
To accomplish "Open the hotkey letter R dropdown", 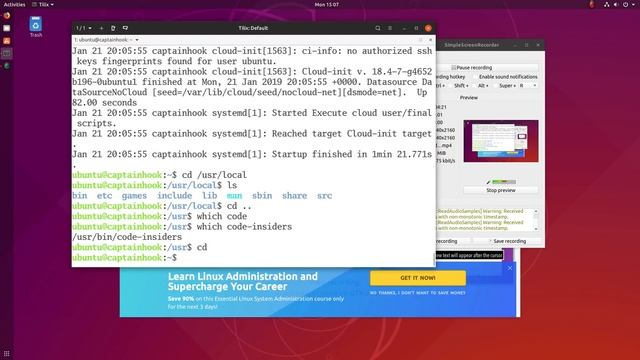I will tap(528, 86).
